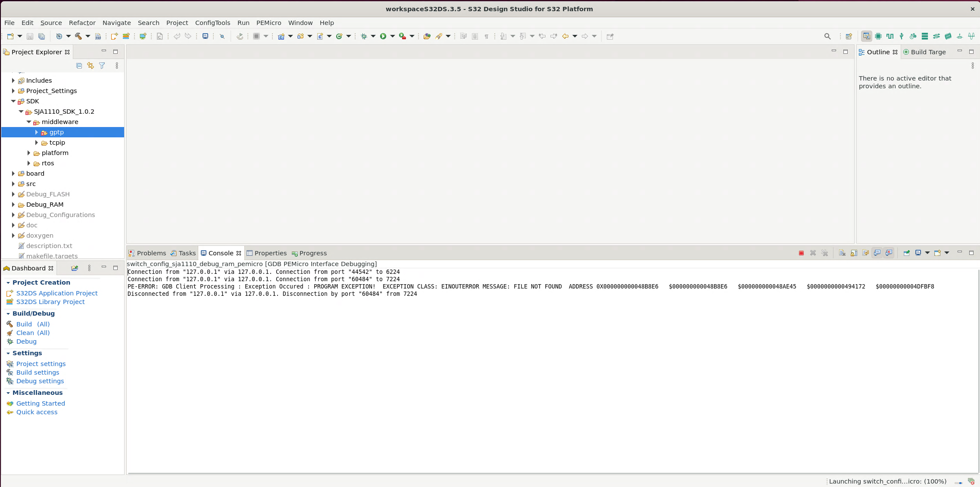The image size is (980, 487).
Task: Select the Debug_RAM folder in tree
Action: pos(45,205)
